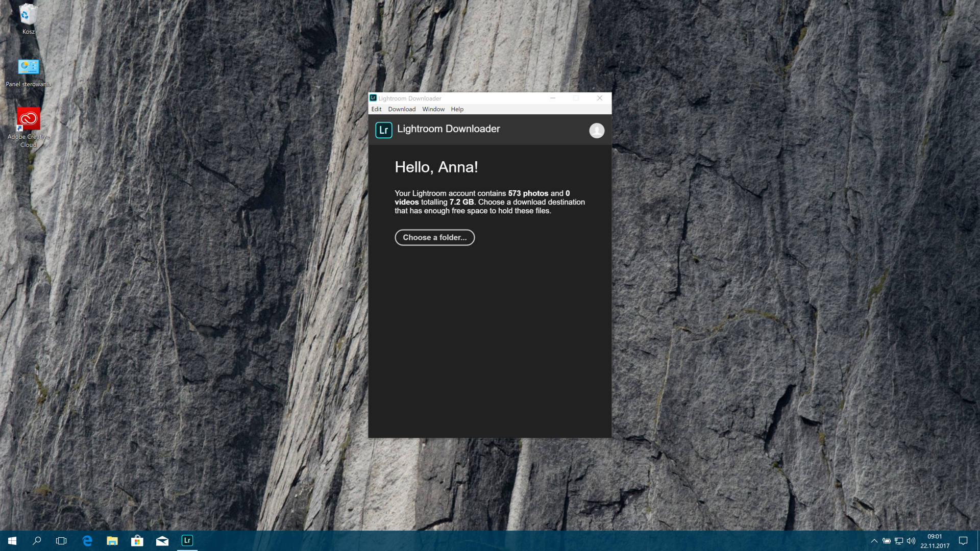The image size is (980, 551).
Task: Click the battery power tray icon
Action: click(x=887, y=541)
